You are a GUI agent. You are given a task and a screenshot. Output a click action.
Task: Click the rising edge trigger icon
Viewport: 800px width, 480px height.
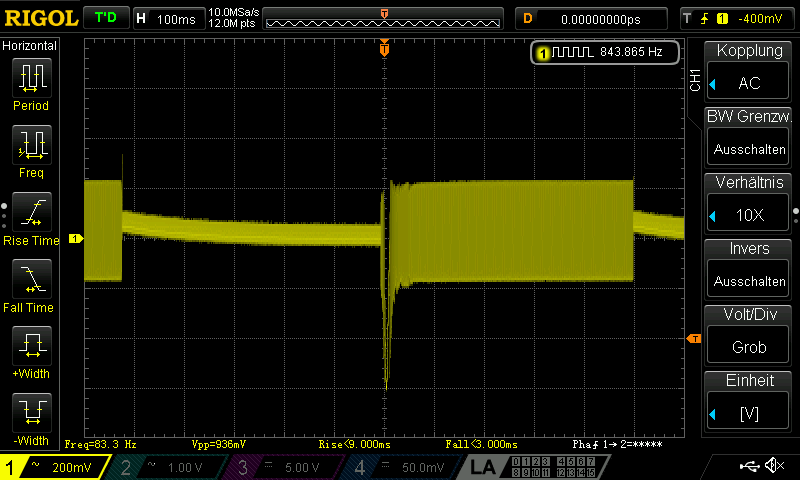pos(705,19)
